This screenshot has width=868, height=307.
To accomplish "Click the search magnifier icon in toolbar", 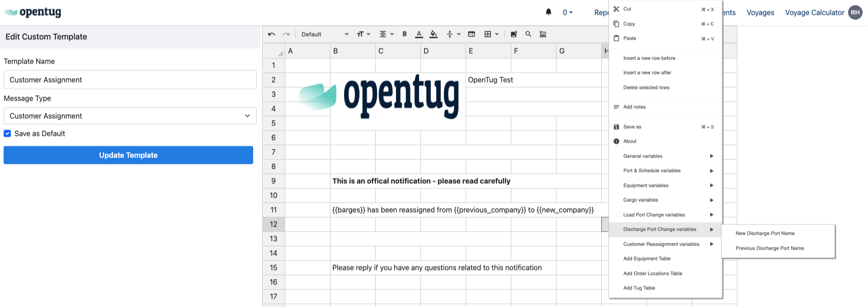I will [x=528, y=34].
